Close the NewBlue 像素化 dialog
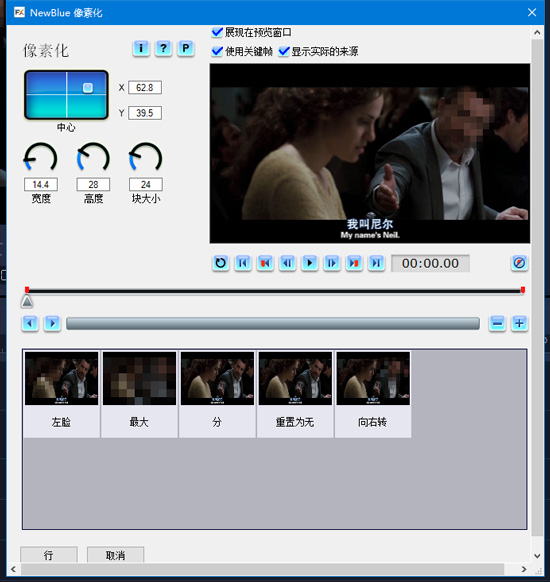The height and width of the screenshot is (582, 550). [532, 12]
